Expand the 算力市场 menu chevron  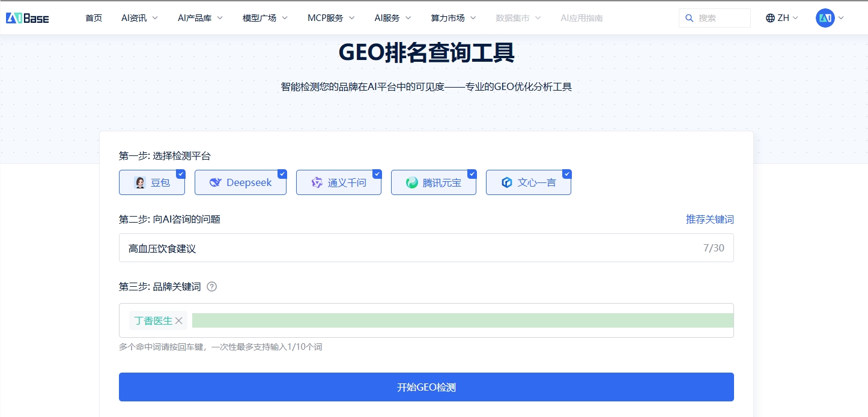[x=473, y=18]
